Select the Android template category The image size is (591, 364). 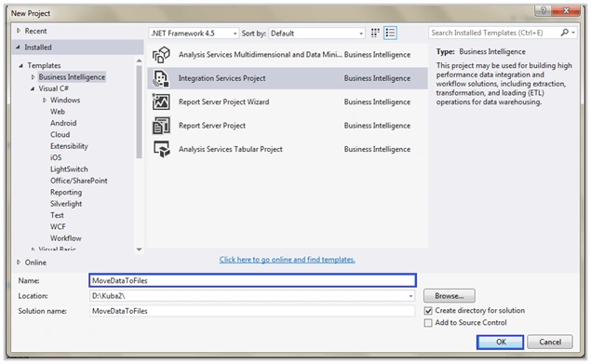pyautogui.click(x=63, y=123)
